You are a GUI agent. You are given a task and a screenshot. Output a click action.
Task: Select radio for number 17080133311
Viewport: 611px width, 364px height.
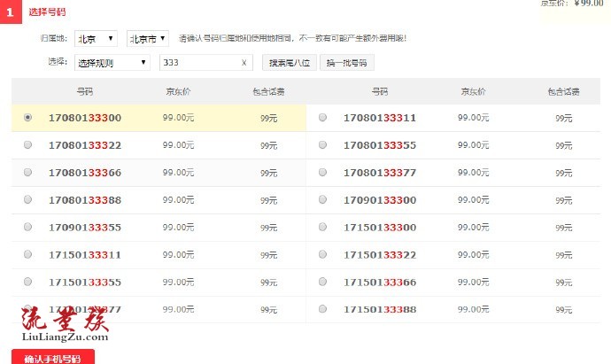pyautogui.click(x=322, y=117)
